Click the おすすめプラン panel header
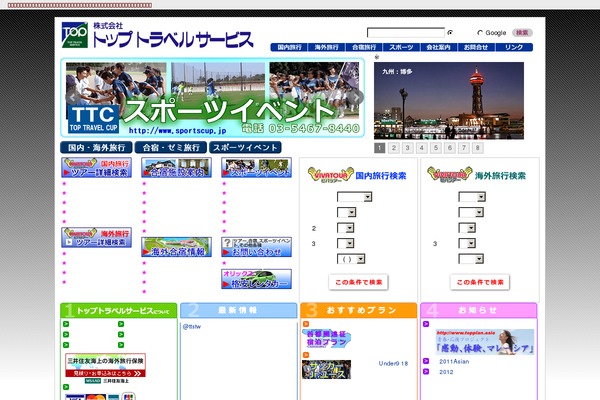The width and height of the screenshot is (600, 400). pos(359,310)
